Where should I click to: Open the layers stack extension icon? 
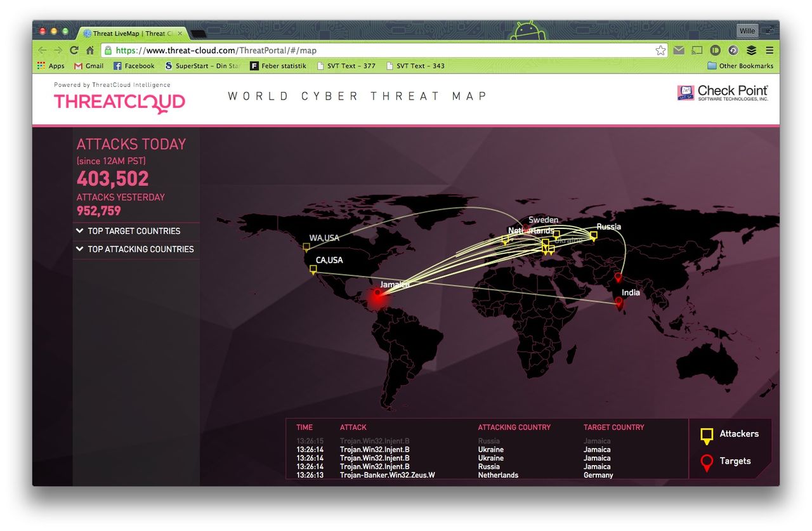751,51
